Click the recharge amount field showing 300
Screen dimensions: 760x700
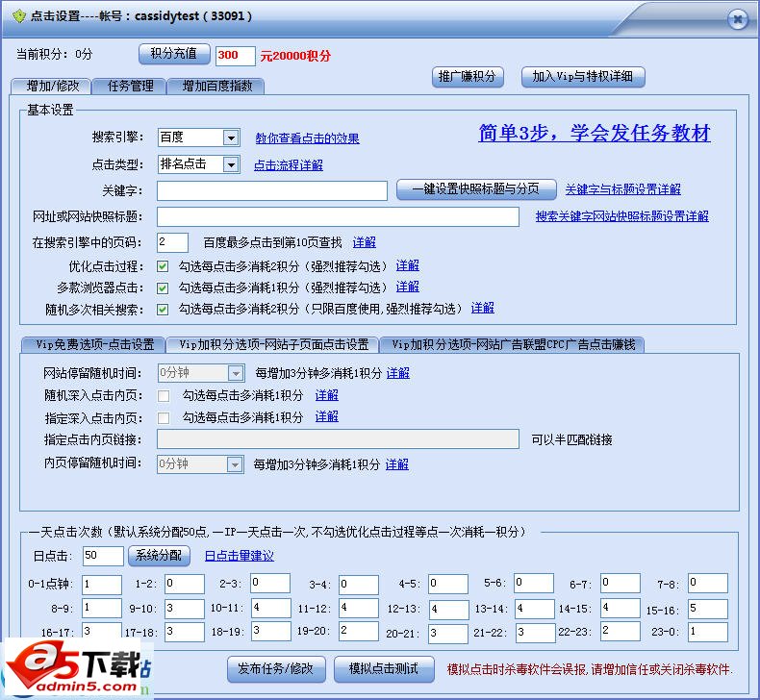(235, 56)
